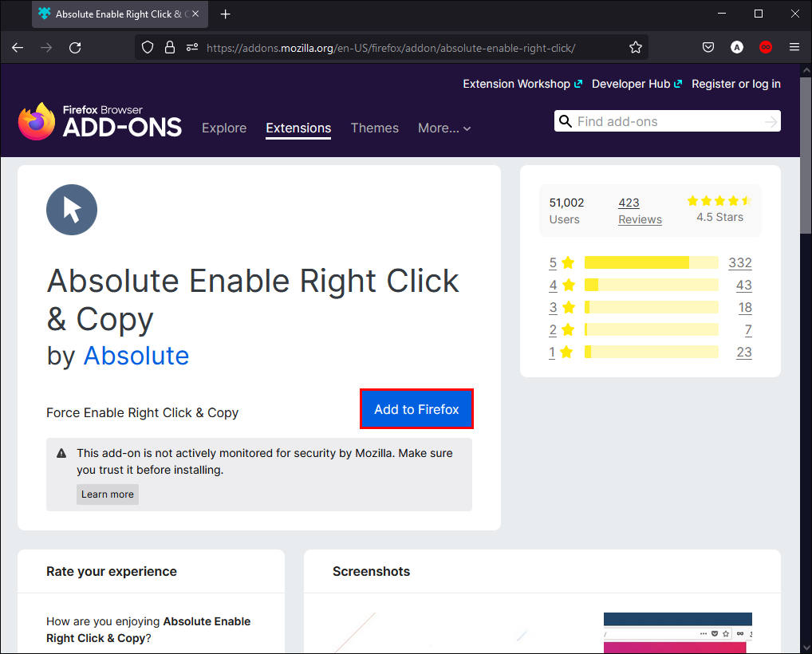Viewport: 812px width, 654px height.
Task: Click the 4.5 star rating stars
Action: pos(719,201)
